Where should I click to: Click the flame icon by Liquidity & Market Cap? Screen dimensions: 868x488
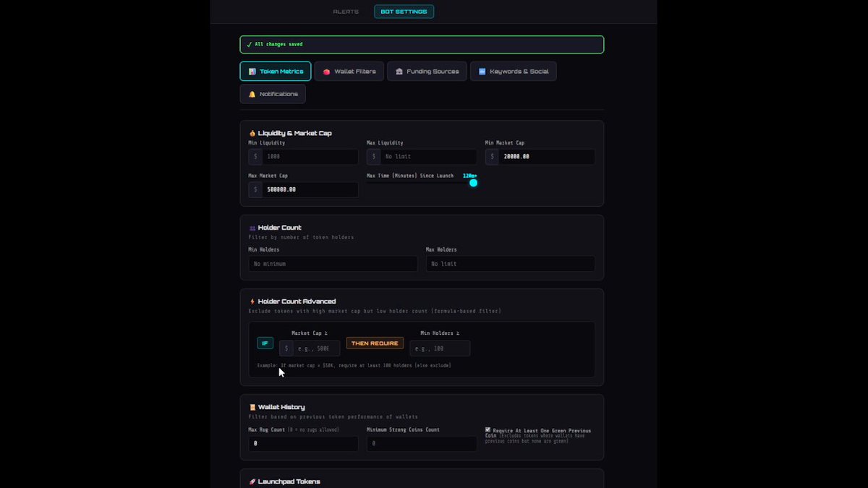(x=252, y=133)
